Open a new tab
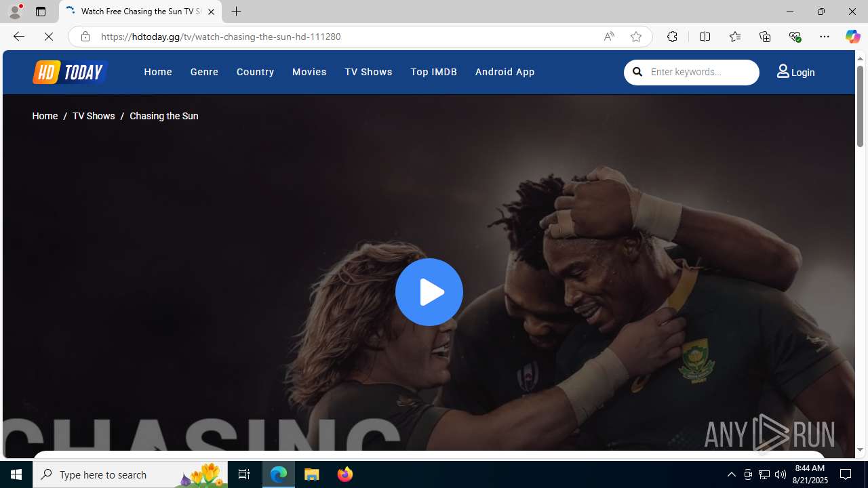868x488 pixels. (x=237, y=12)
